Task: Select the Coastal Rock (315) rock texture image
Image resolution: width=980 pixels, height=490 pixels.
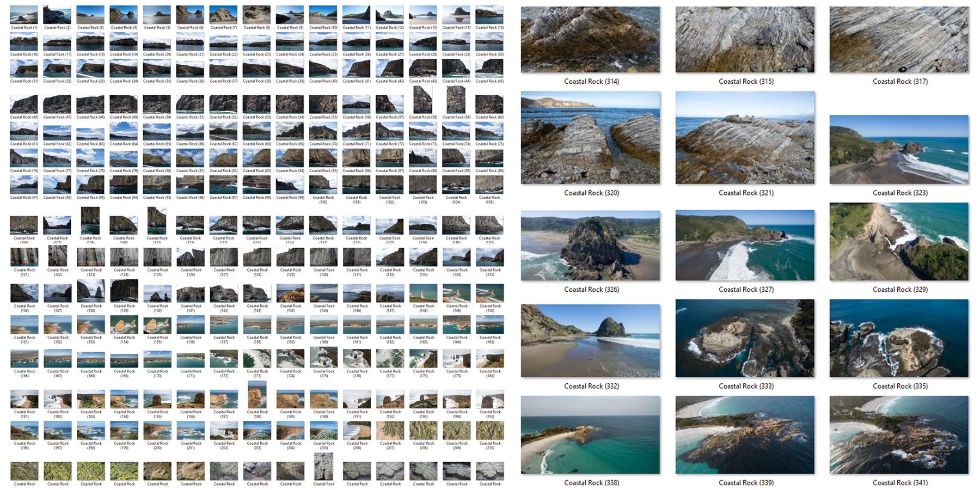Action: point(745,38)
